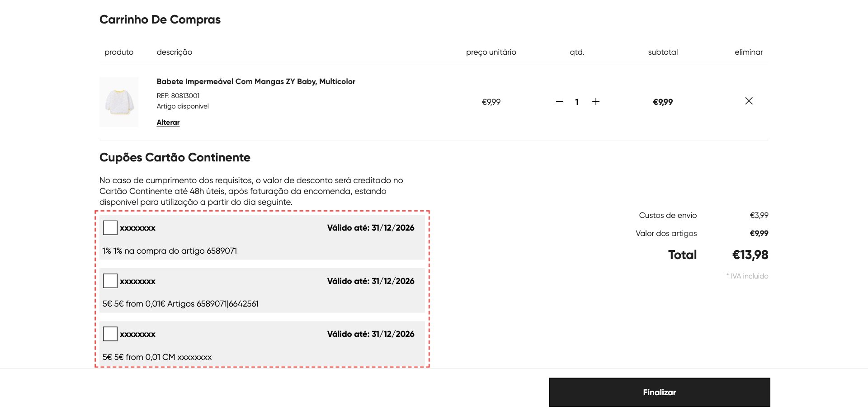The image size is (868, 416).
Task: Decrease quantity with the minus icon
Action: [560, 102]
